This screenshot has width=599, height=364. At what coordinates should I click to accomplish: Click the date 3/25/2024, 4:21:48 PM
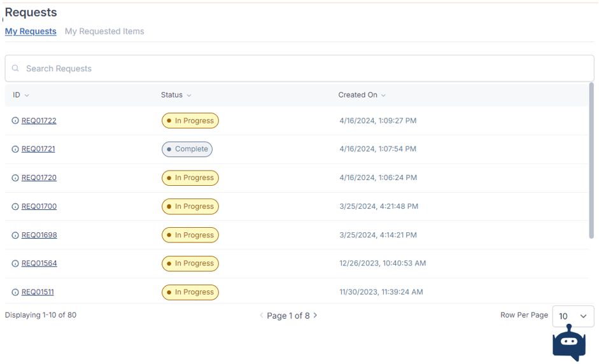click(379, 206)
